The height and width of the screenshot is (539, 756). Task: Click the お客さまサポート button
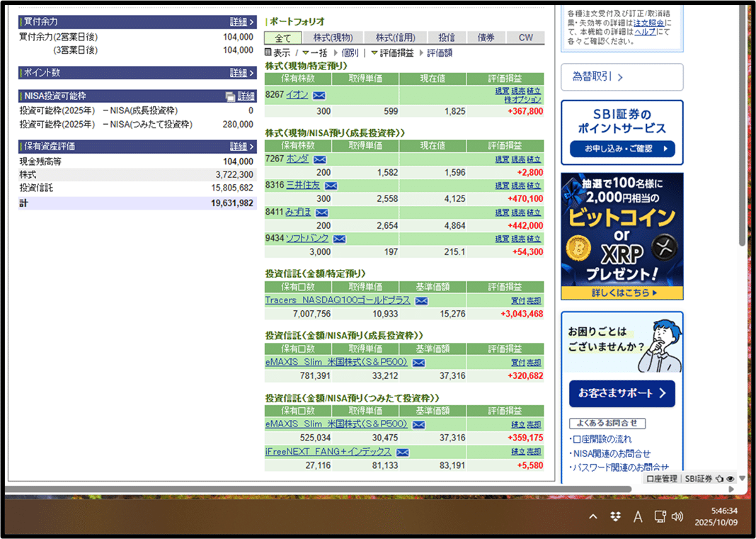pos(622,394)
